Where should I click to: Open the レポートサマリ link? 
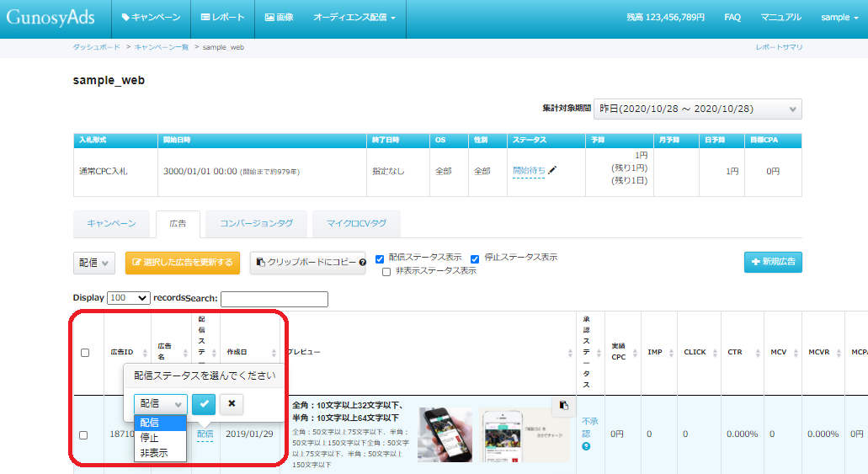[x=779, y=48]
